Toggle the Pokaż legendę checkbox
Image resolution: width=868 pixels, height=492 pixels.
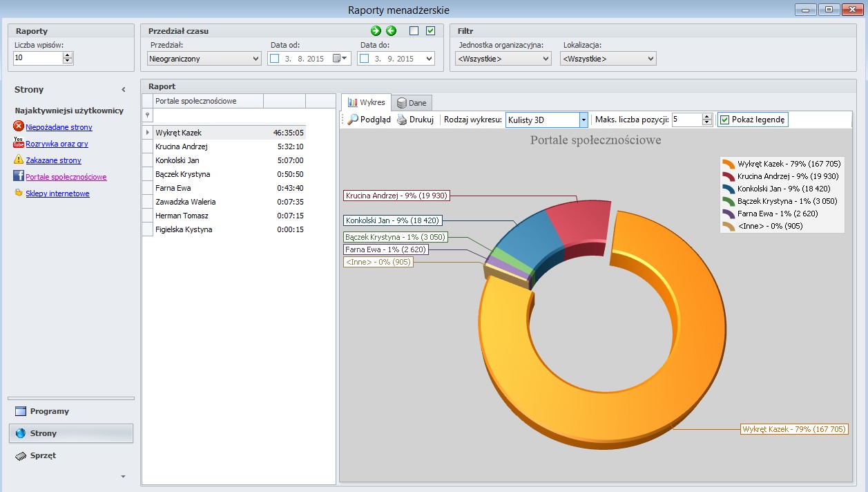tap(724, 120)
